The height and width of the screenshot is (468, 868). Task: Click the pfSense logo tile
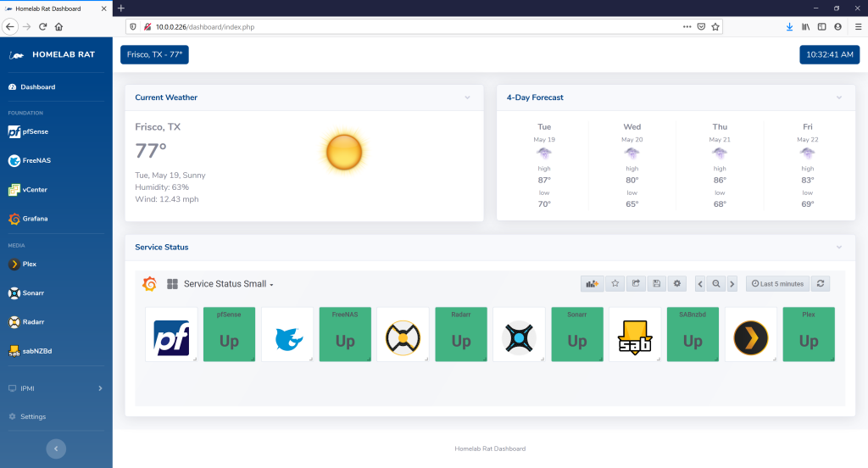pos(171,335)
